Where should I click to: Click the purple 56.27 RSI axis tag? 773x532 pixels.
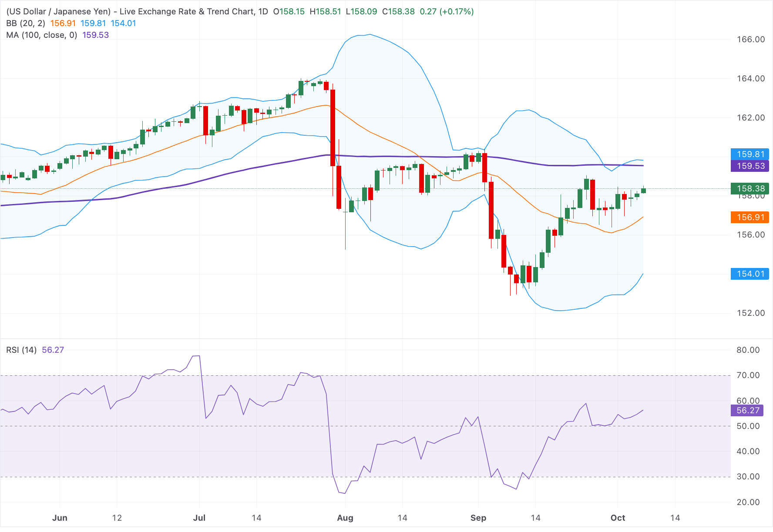coord(748,410)
